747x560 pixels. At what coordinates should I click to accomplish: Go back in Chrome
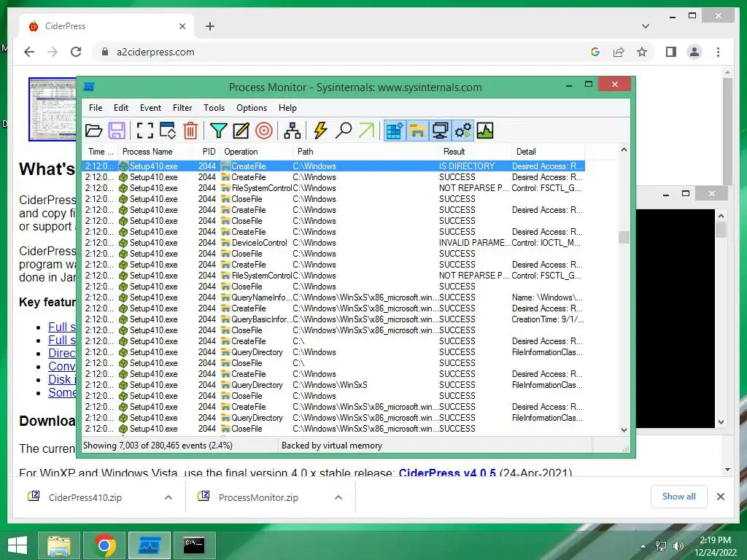[x=29, y=52]
